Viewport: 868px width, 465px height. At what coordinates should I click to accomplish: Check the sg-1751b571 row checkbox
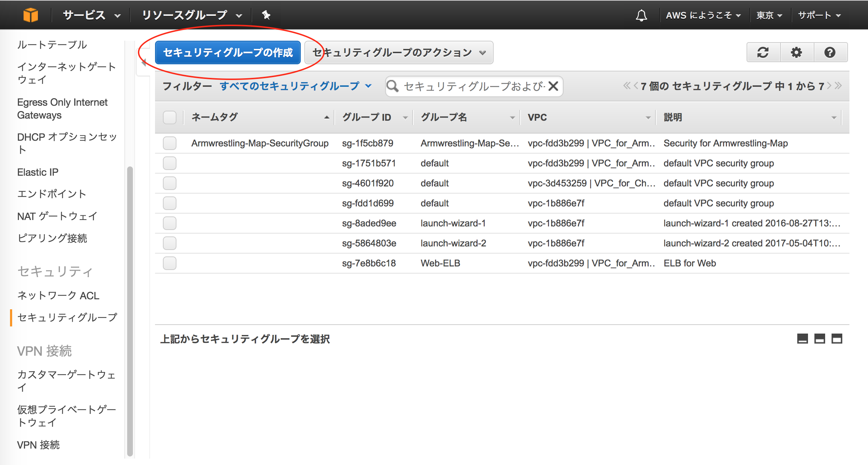170,163
